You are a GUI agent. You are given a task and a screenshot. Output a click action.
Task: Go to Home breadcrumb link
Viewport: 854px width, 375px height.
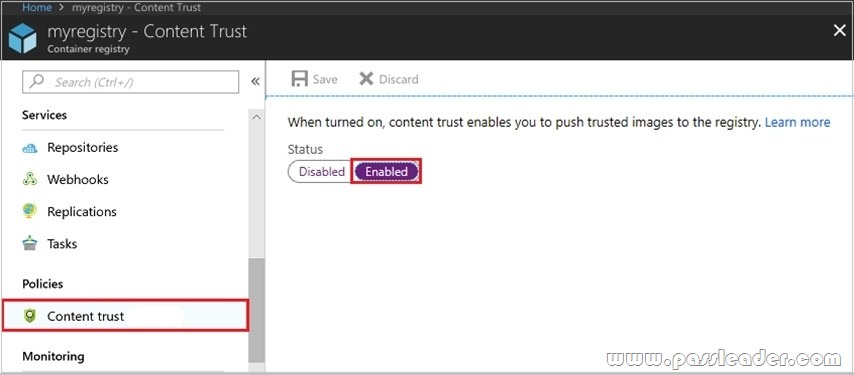pyautogui.click(x=37, y=8)
